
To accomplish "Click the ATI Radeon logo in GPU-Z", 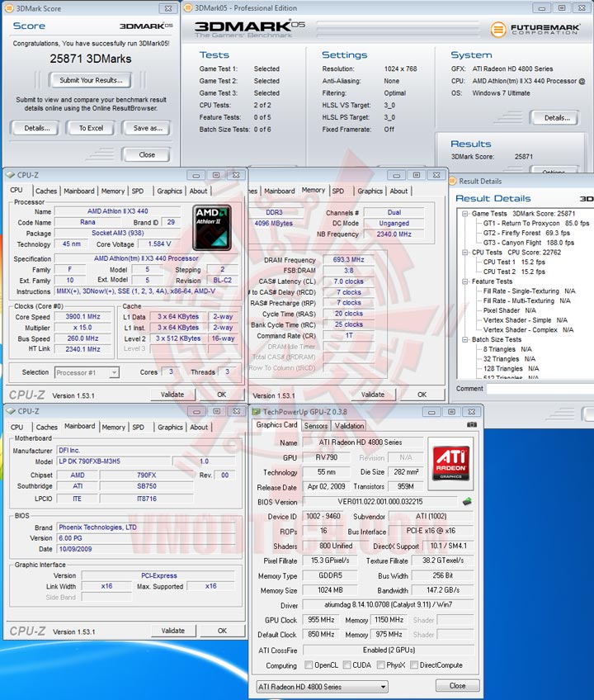I will (450, 463).
